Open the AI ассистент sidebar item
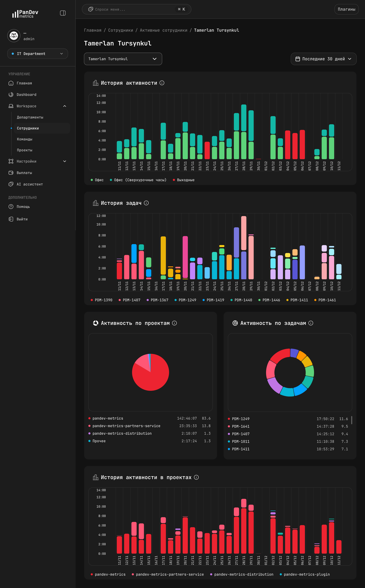 click(29, 184)
